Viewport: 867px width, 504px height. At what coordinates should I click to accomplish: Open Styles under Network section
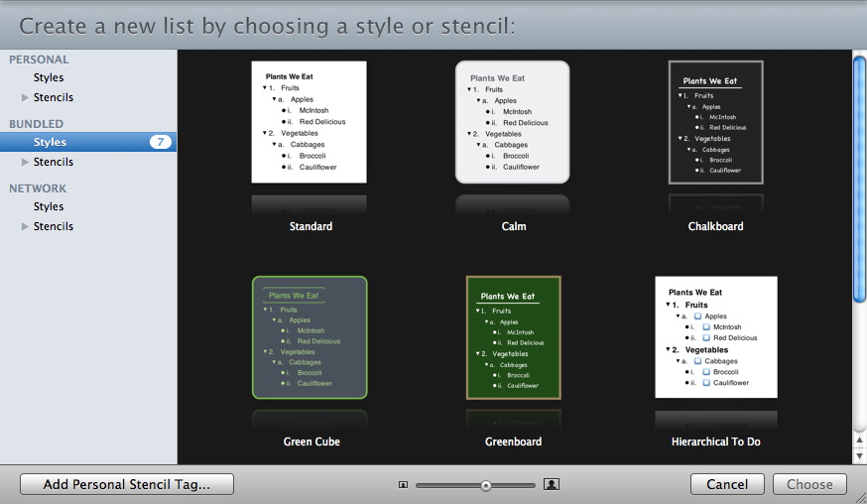pos(49,206)
